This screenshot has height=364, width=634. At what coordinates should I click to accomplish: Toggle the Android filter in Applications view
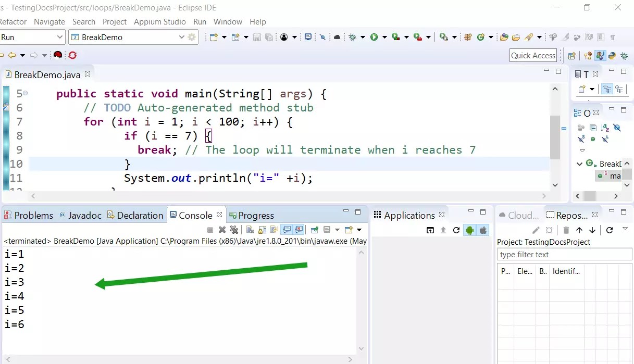pyautogui.click(x=470, y=230)
